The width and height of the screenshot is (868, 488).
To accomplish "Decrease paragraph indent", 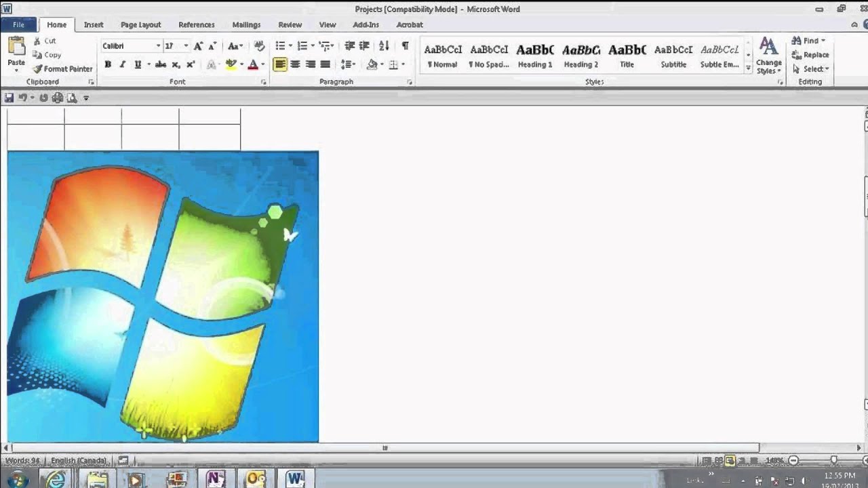I will tap(349, 46).
